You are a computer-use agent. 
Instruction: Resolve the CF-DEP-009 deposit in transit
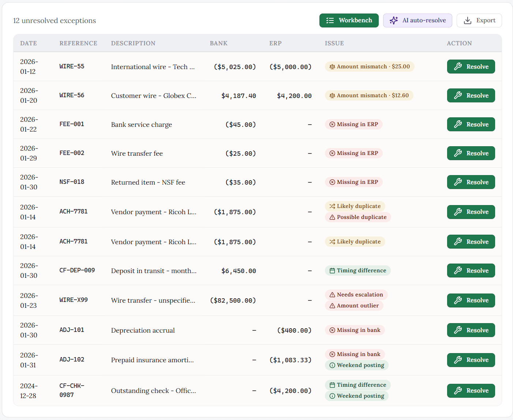tap(471, 270)
